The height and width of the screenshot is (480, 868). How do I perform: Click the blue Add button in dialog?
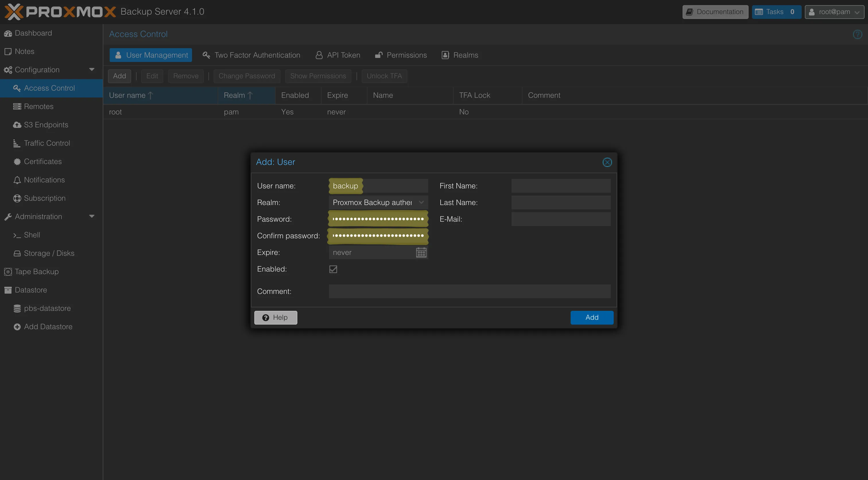coord(592,317)
